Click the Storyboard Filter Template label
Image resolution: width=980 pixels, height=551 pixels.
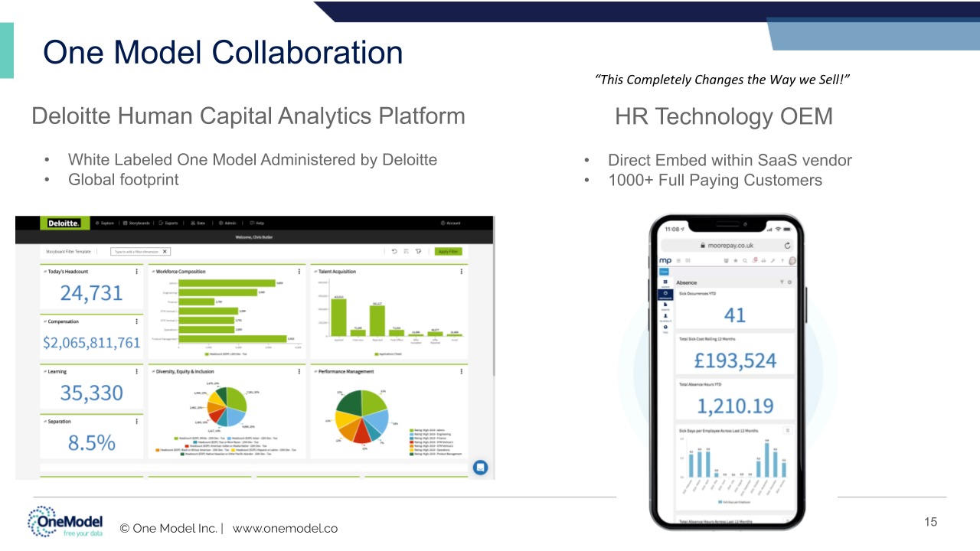[68, 251]
